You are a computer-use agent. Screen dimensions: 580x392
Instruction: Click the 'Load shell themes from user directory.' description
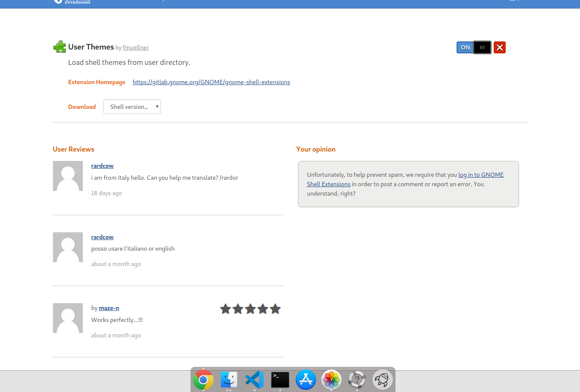[x=129, y=62]
